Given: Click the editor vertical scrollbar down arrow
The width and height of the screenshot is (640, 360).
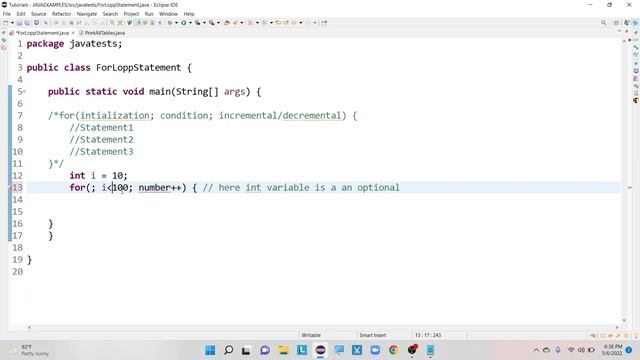Looking at the screenshot, I should tap(624, 321).
